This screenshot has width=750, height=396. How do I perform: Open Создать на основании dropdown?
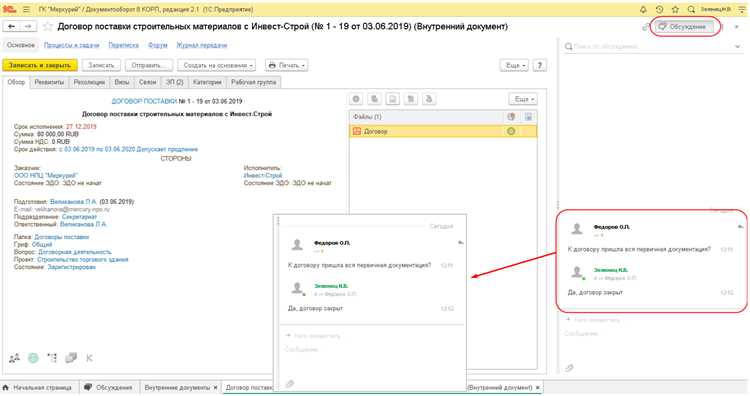(216, 65)
